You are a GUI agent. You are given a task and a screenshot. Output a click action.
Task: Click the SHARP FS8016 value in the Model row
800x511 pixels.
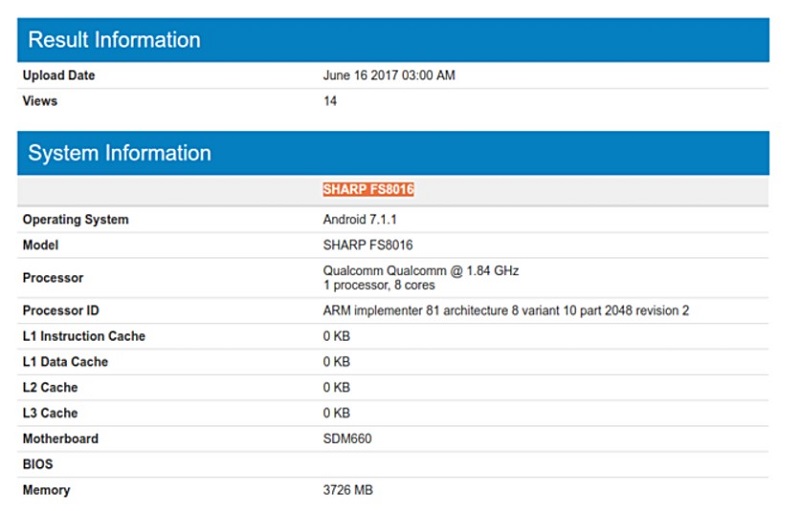pyautogui.click(x=368, y=245)
